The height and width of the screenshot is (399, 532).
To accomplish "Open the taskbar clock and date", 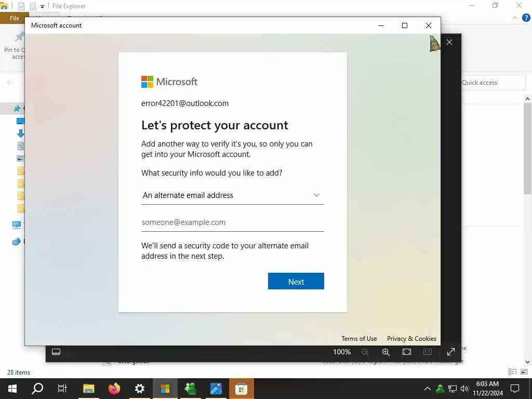I will [x=487, y=389].
